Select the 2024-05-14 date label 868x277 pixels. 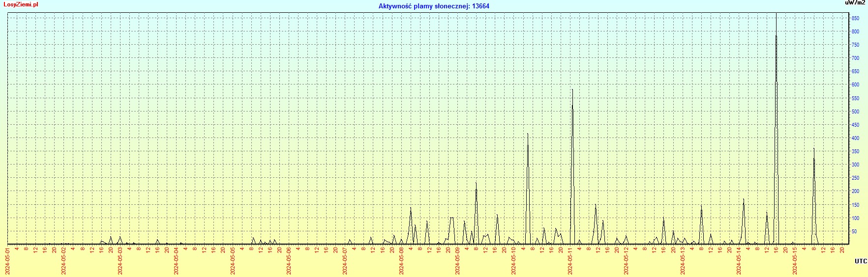tap(739, 261)
